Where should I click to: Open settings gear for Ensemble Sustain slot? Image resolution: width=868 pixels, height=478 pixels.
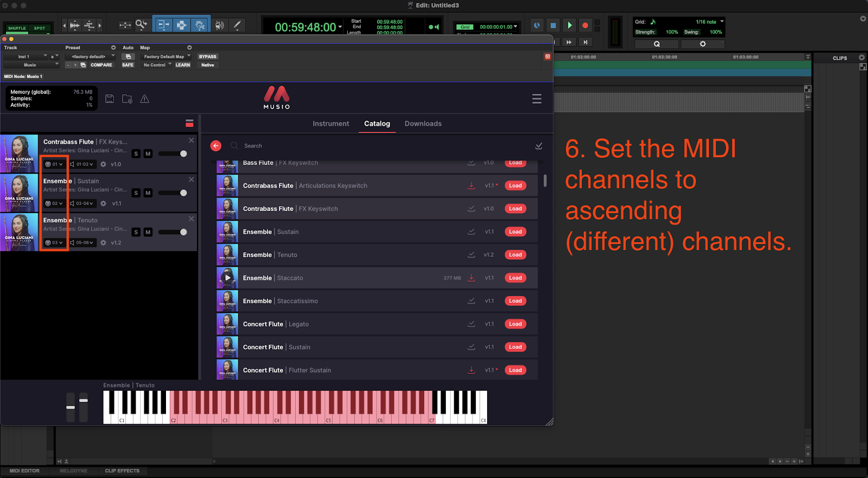coord(103,203)
